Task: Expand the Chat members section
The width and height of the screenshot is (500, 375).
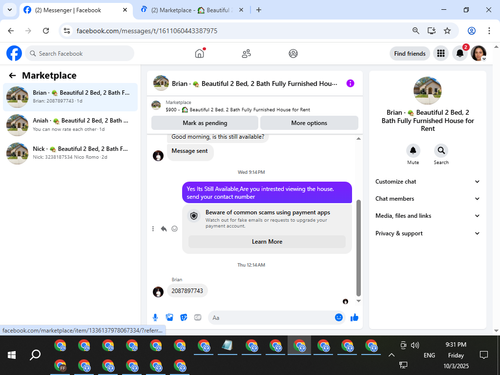Action: click(428, 199)
